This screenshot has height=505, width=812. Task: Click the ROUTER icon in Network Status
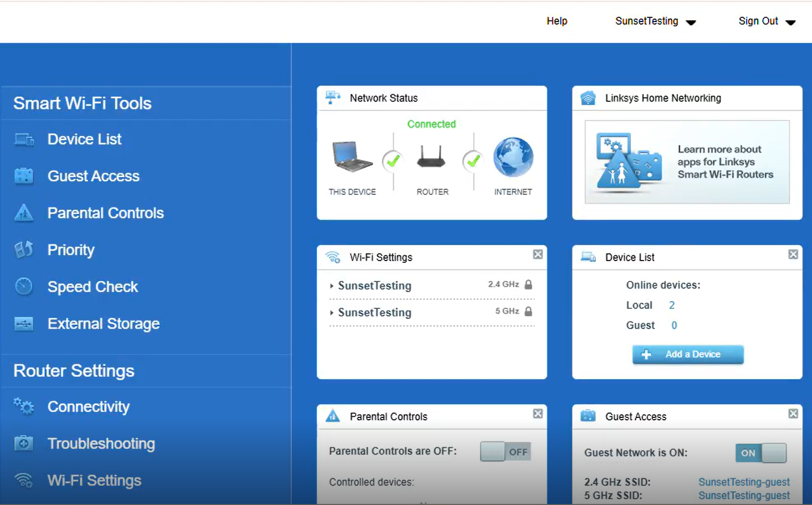pyautogui.click(x=432, y=156)
